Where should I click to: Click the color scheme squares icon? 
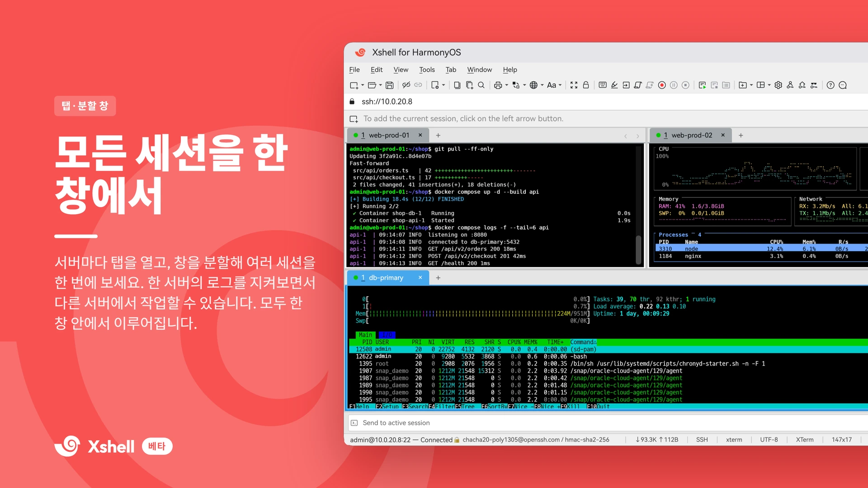(x=516, y=85)
